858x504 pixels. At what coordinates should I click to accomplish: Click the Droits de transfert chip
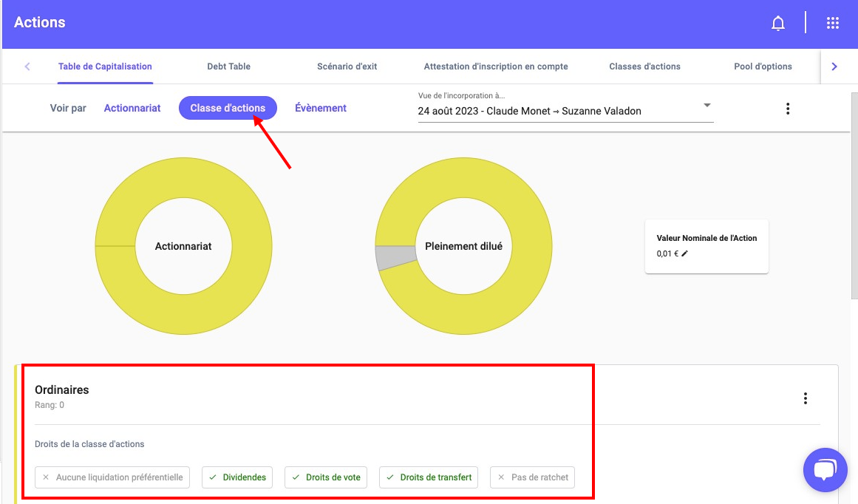[x=429, y=477]
